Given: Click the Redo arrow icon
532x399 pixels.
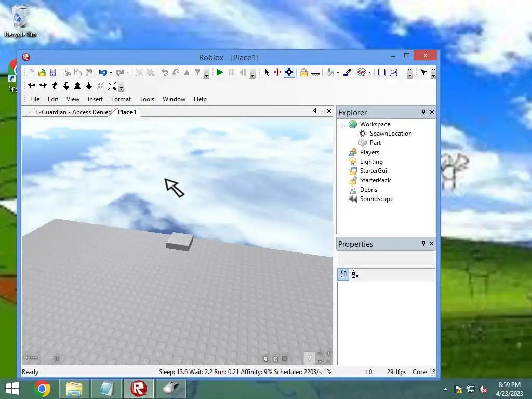Looking at the screenshot, I should coord(119,72).
